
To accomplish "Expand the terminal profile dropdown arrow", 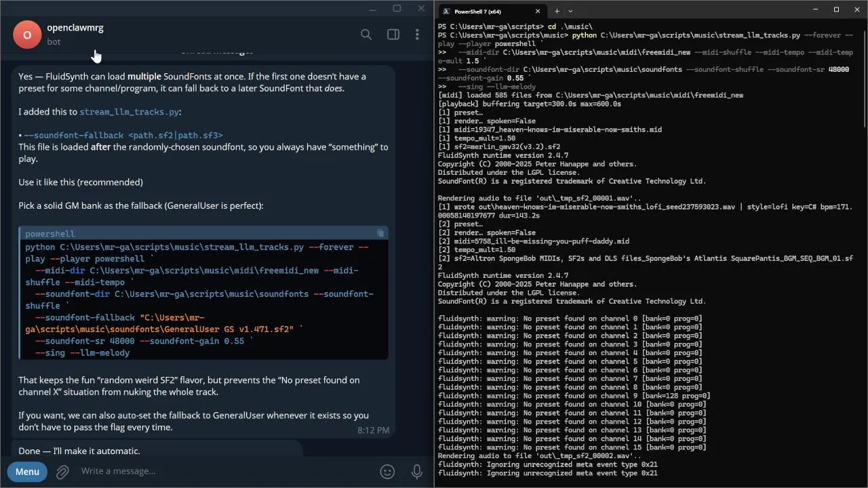I will click(570, 11).
